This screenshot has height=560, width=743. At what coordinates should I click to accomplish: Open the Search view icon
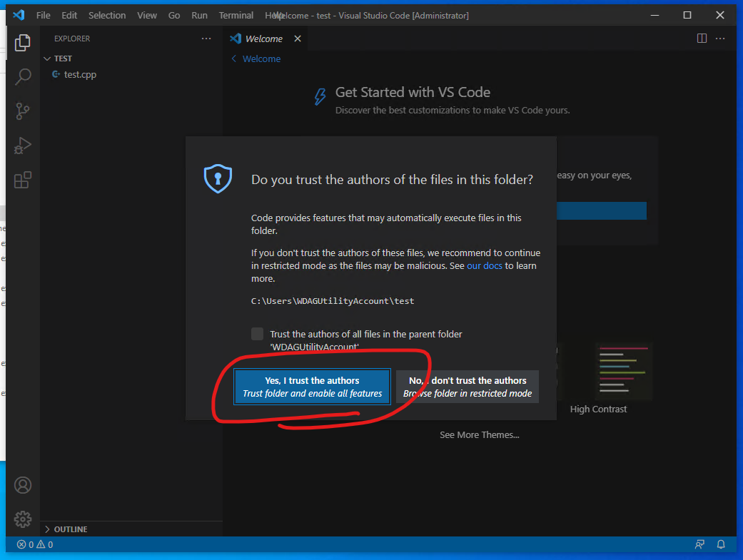(x=22, y=77)
